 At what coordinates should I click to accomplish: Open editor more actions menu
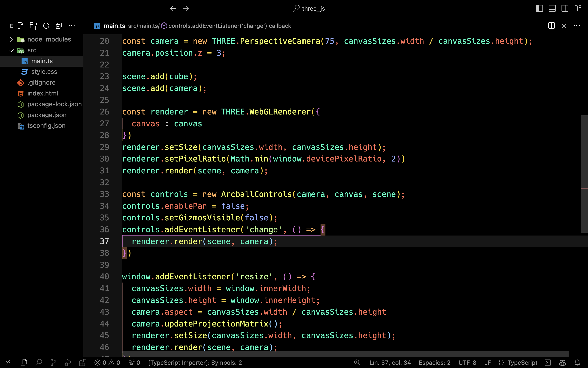[x=577, y=26]
